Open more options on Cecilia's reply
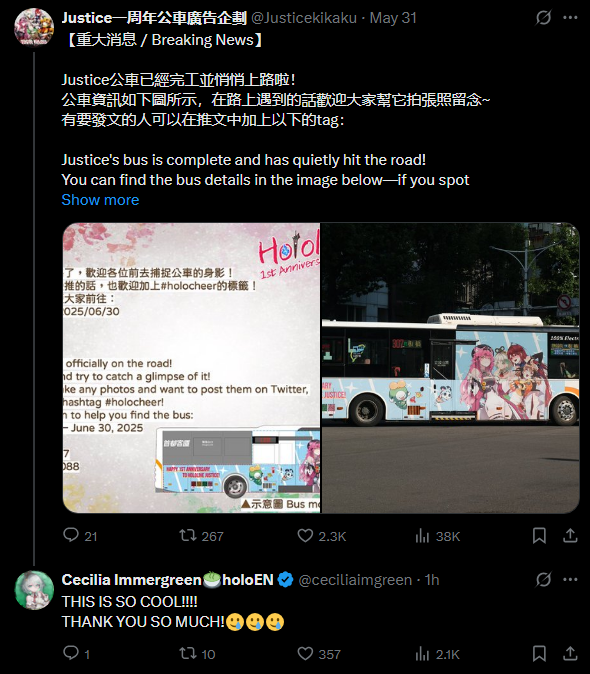 (x=570, y=579)
